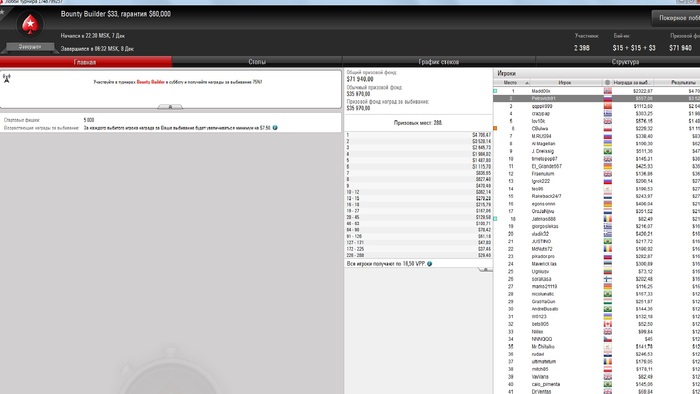The image size is (700, 394).
Task: Click the Russian flag in Petrovich91 row
Action: tap(607, 99)
